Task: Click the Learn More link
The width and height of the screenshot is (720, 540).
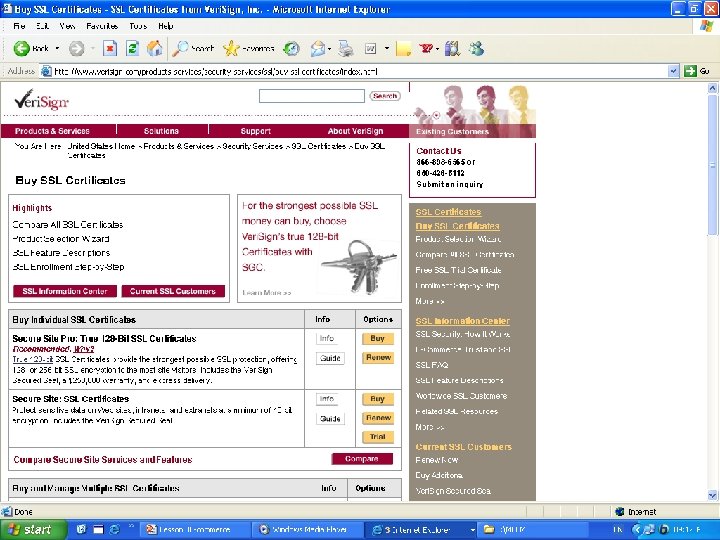Action: tap(266, 292)
